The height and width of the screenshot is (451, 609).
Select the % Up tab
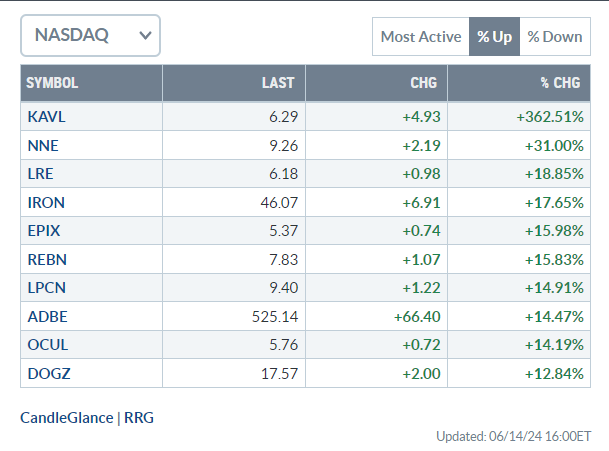(x=494, y=37)
